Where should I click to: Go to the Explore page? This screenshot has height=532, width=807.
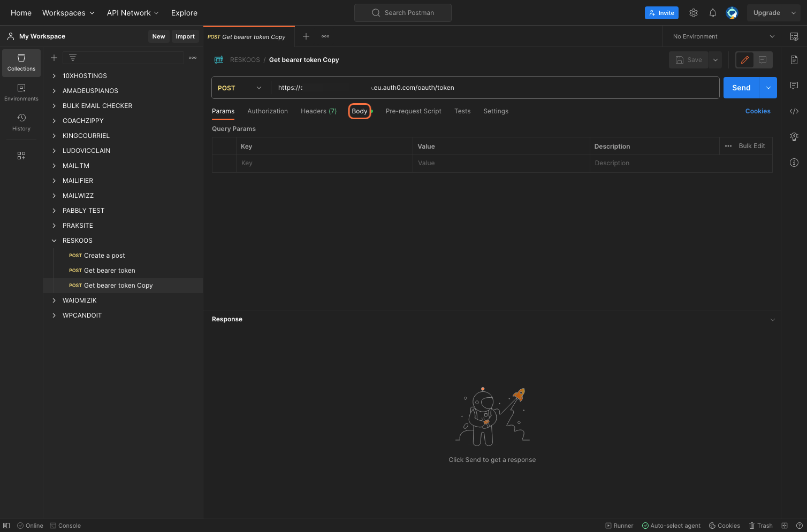[x=184, y=13]
